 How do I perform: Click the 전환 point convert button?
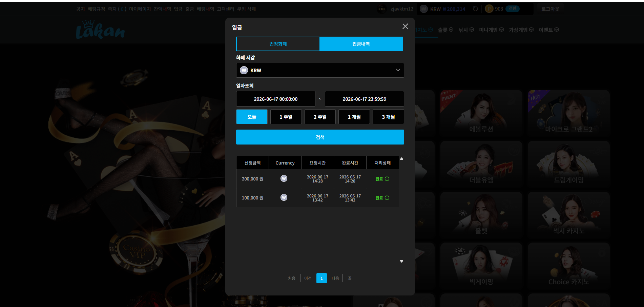[513, 9]
